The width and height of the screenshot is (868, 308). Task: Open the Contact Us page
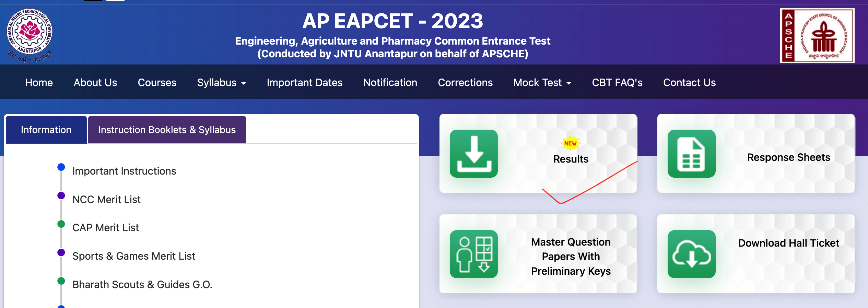(689, 83)
